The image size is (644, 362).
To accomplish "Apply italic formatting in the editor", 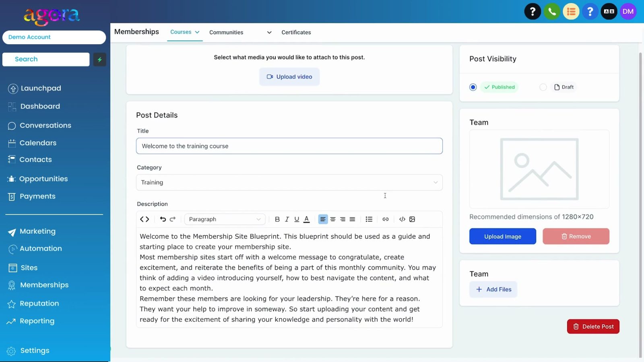I will (x=287, y=219).
